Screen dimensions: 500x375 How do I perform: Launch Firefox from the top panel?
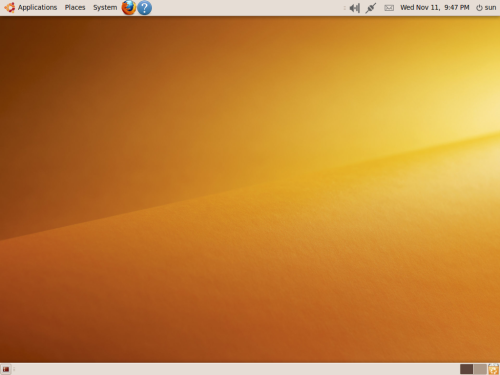pos(129,8)
